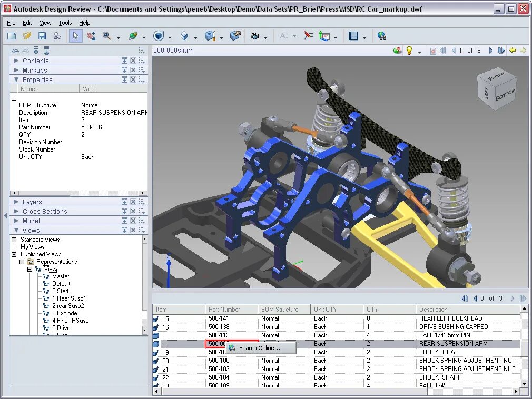
Task: Click the globe with binoculars search icon
Action: coord(382,36)
